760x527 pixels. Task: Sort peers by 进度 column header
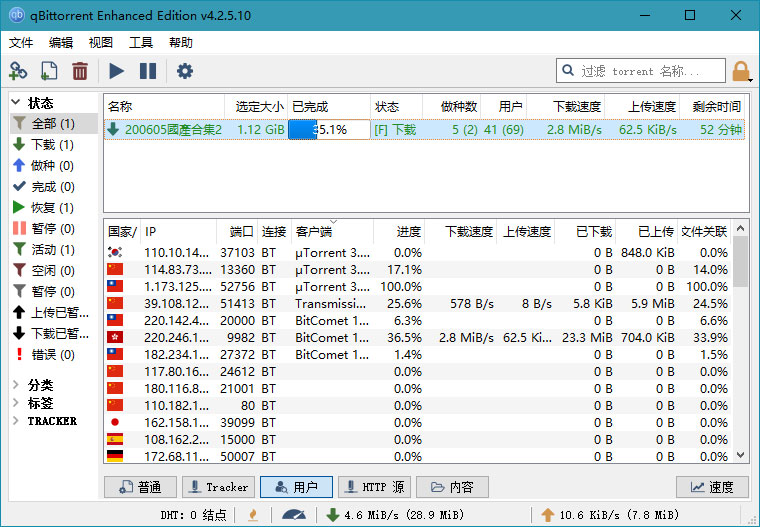point(399,231)
